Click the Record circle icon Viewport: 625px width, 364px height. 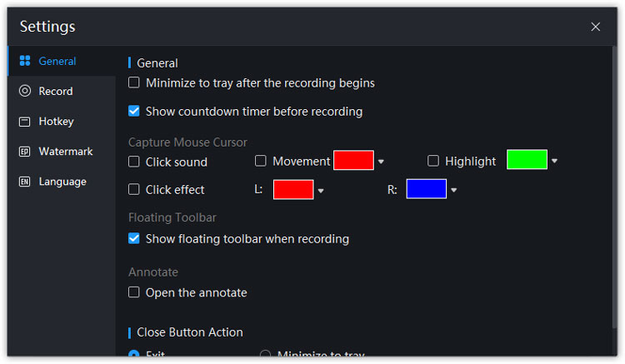click(x=25, y=91)
